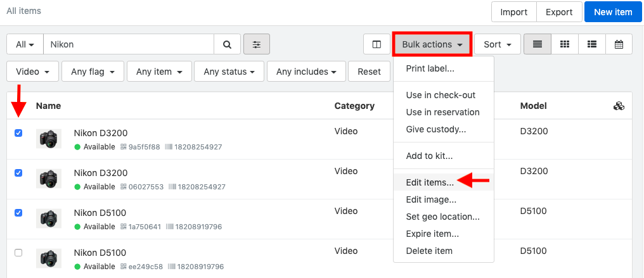Open the Any item filter dropdown

pos(159,72)
